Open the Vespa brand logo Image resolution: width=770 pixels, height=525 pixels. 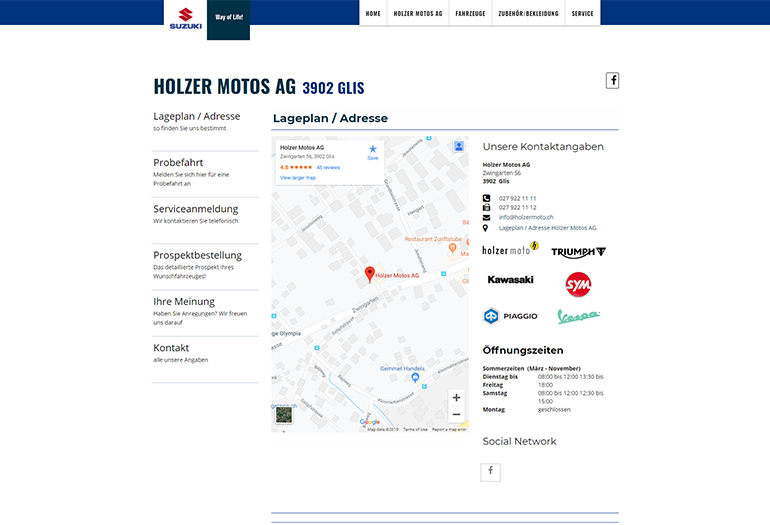click(578, 316)
